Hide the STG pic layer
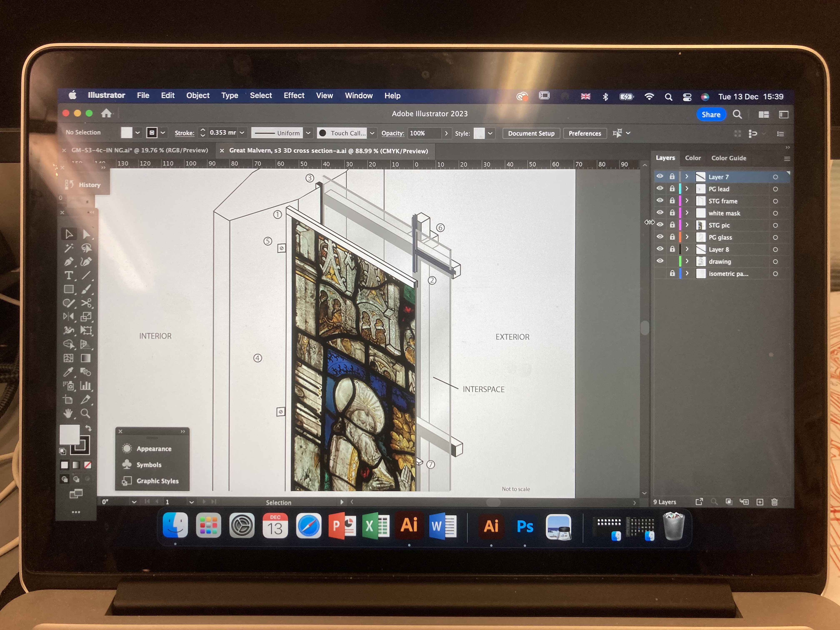Viewport: 840px width, 630px height. (660, 225)
